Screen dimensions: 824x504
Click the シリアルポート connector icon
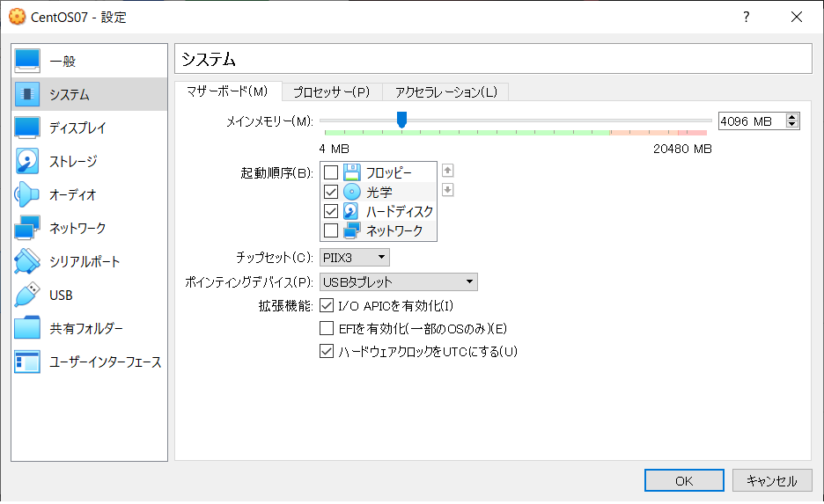click(27, 261)
